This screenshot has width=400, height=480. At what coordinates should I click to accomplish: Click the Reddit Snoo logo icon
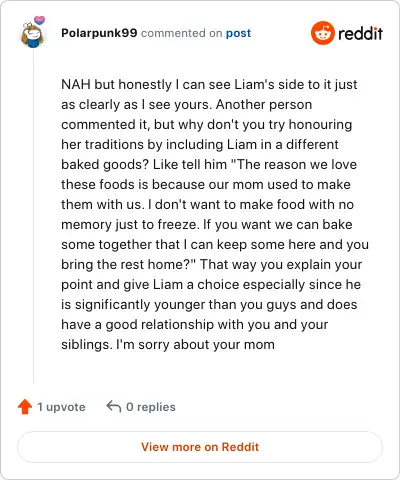click(x=322, y=33)
